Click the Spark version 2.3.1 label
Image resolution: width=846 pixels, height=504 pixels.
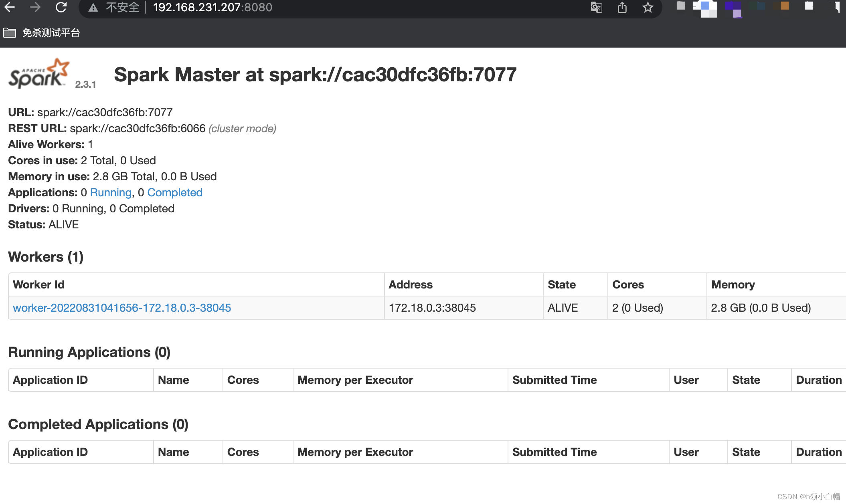85,85
